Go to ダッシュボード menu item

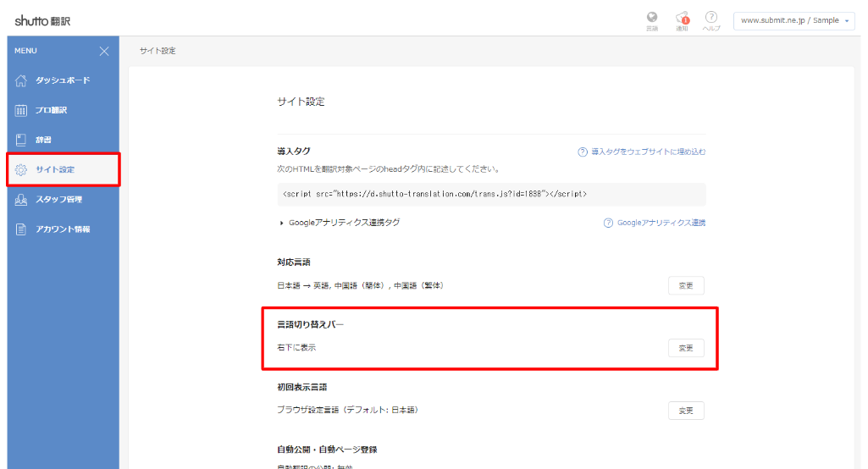click(x=64, y=80)
